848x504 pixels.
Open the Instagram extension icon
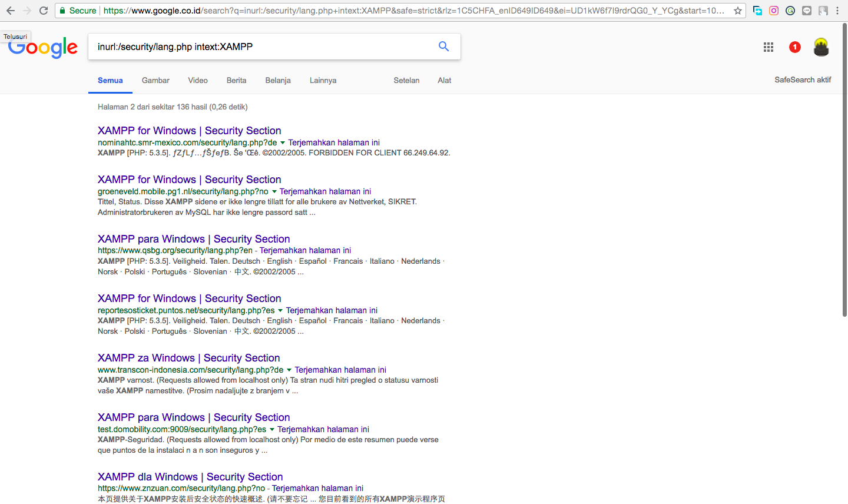[x=774, y=11]
